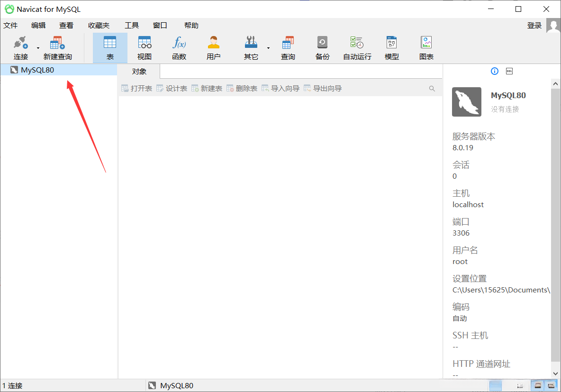561x392 pixels.
Task: Click the MySQL dolphin logo thumbnail
Action: pyautogui.click(x=467, y=102)
